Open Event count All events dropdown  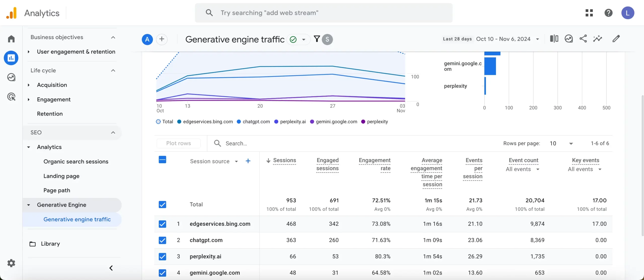coord(538,169)
